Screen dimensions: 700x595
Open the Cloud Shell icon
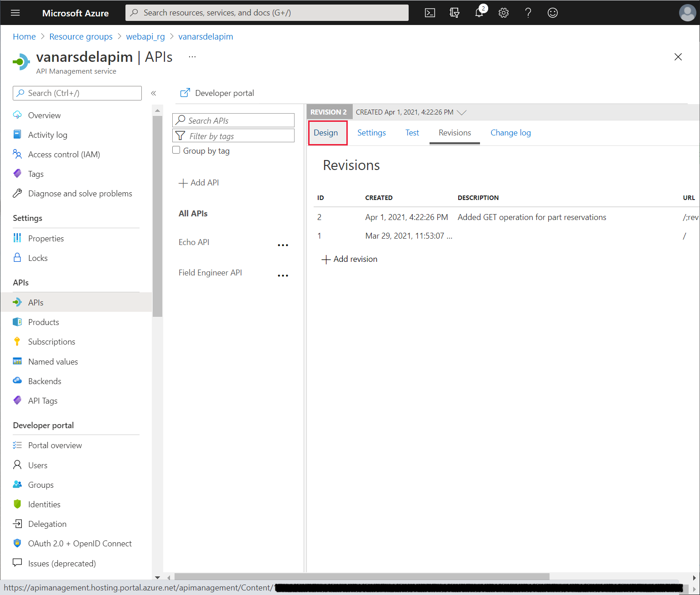tap(430, 13)
